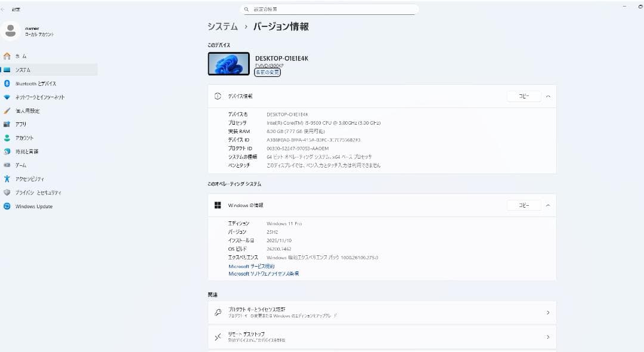Open アプリ settings
The image size is (644, 352).
tap(24, 124)
